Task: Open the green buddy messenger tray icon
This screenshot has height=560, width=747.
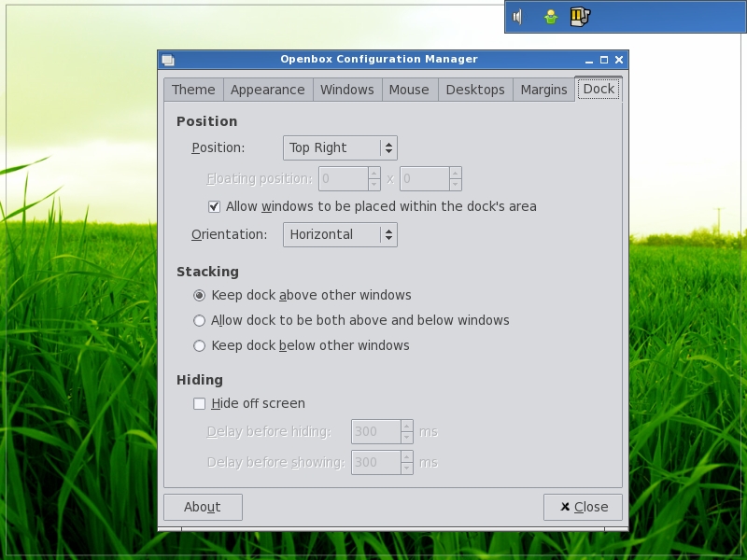Action: pyautogui.click(x=551, y=17)
